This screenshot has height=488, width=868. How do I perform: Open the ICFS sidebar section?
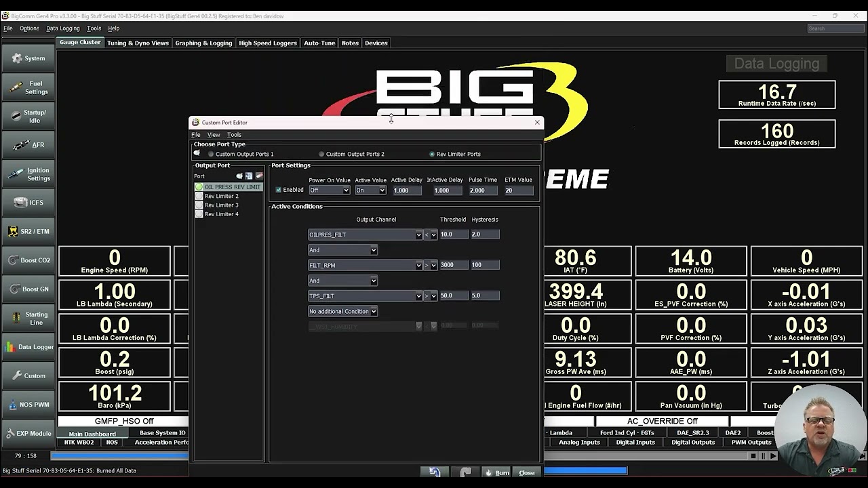pos(28,203)
